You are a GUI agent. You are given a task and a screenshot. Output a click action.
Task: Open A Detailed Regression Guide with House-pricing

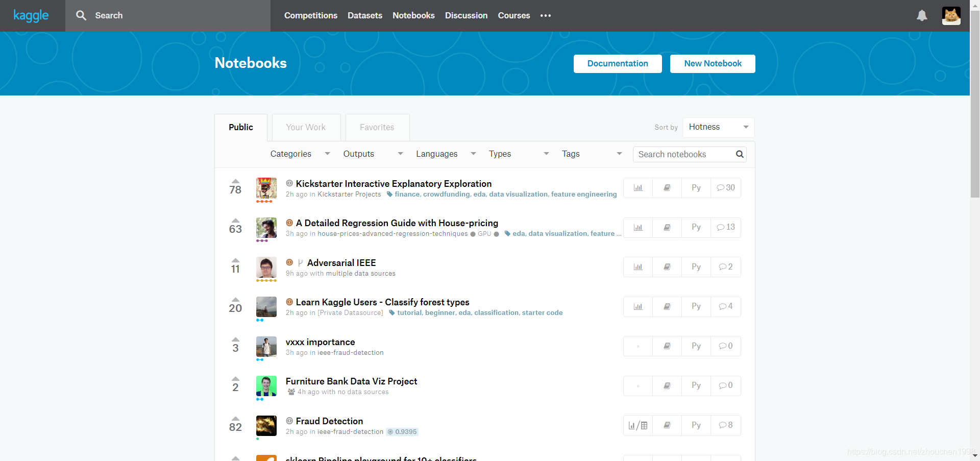[397, 223]
